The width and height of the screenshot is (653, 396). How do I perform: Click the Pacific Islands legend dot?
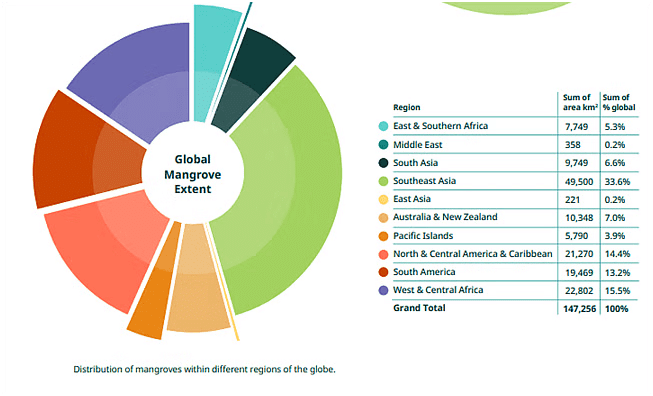[x=383, y=236]
